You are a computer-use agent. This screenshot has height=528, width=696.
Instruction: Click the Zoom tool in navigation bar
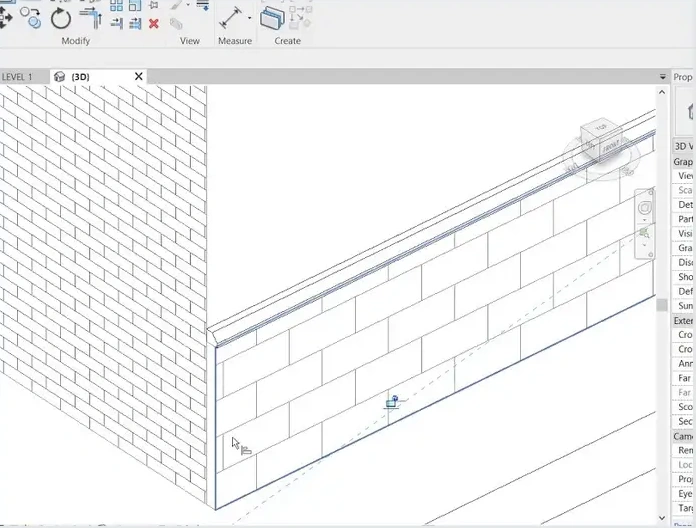(645, 232)
